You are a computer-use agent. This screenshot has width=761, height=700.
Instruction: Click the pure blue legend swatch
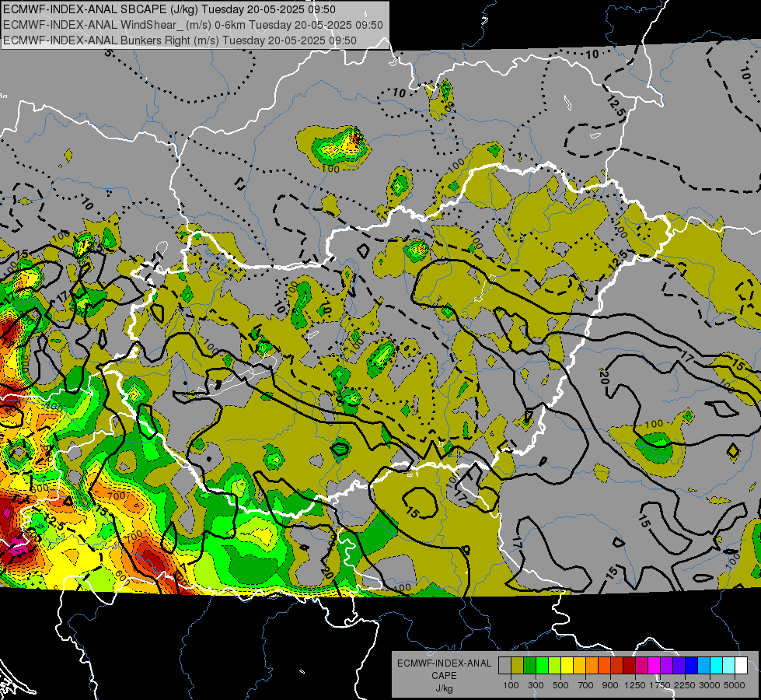(x=692, y=666)
